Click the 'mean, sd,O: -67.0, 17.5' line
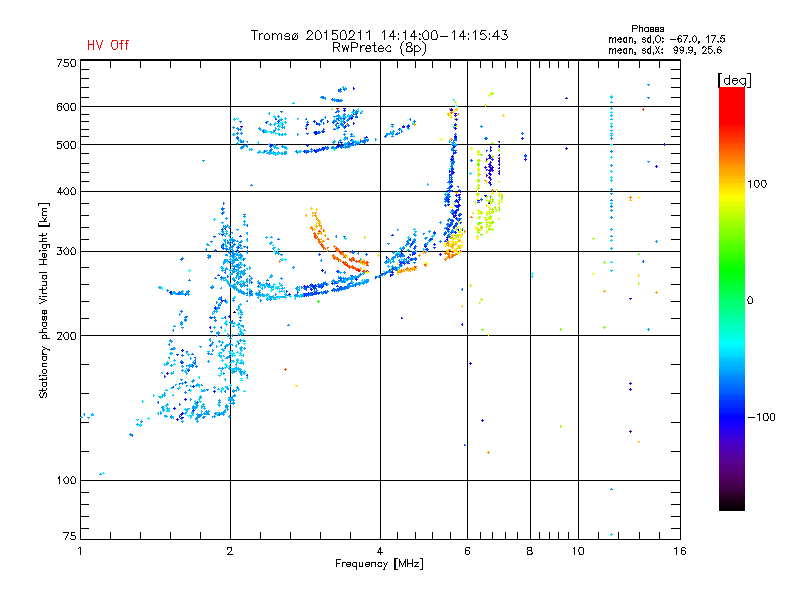This screenshot has height=600, width=800. coord(666,39)
